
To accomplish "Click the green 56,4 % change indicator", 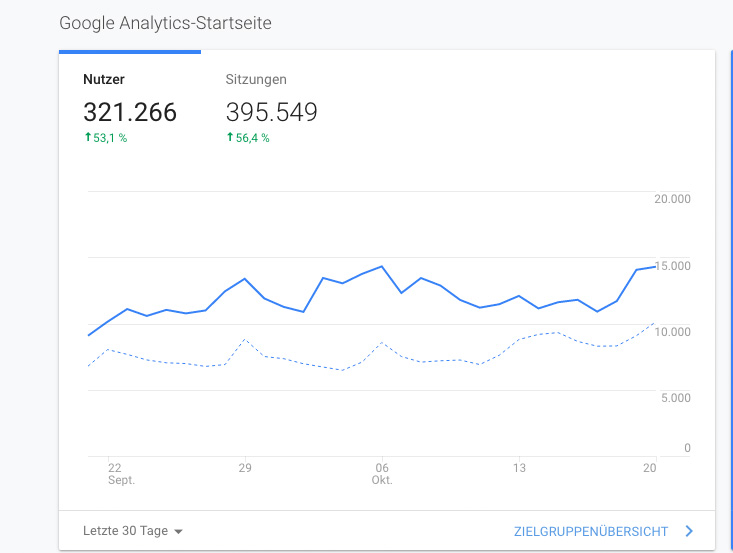I will coord(248,138).
